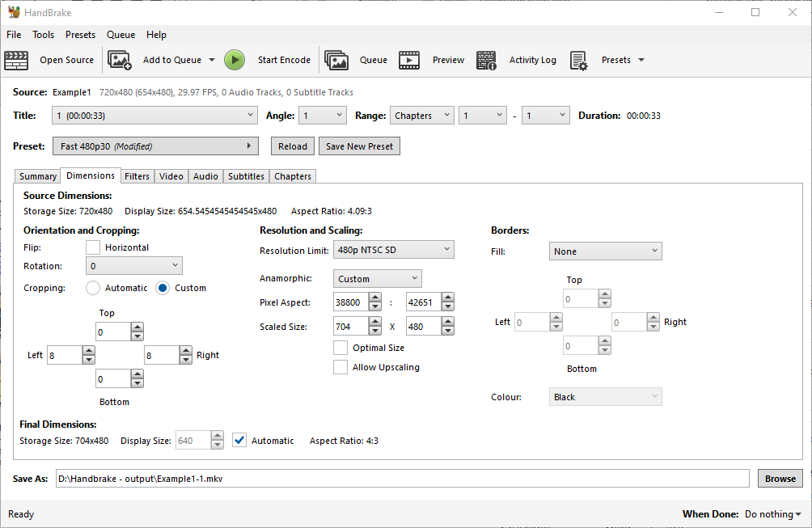
Task: Increase the cropping Top value
Action: [137, 327]
